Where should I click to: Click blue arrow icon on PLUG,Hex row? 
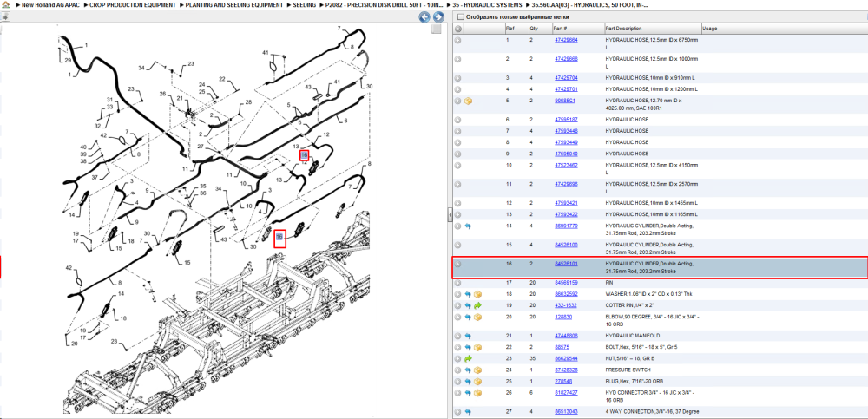[x=469, y=382]
